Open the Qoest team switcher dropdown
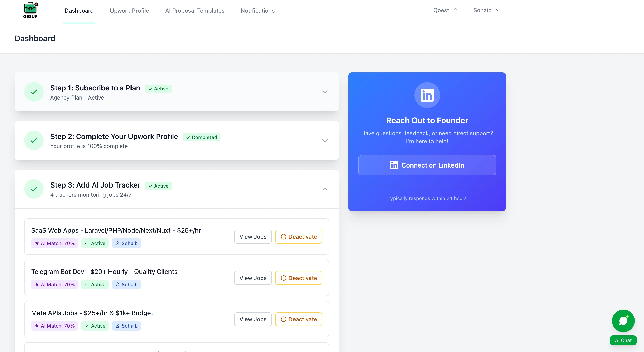The image size is (644, 352). [x=445, y=10]
